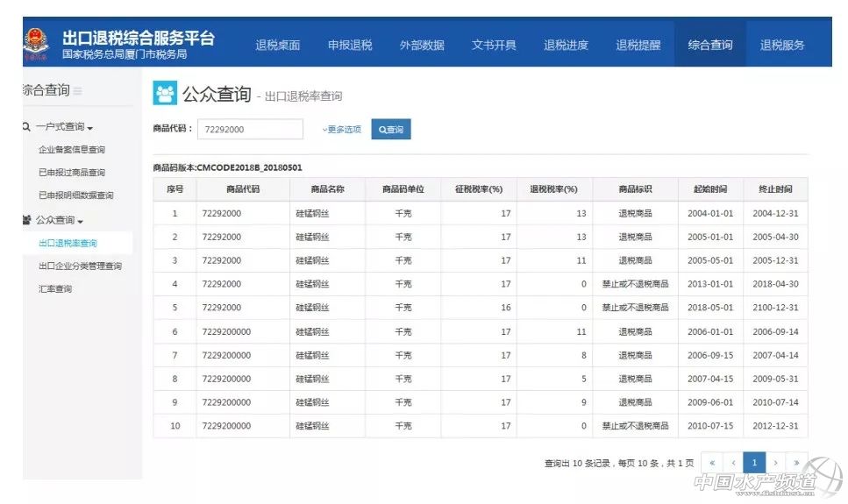Open the 申报退税 top menu
Viewport: 848px width, 504px height.
pyautogui.click(x=350, y=46)
